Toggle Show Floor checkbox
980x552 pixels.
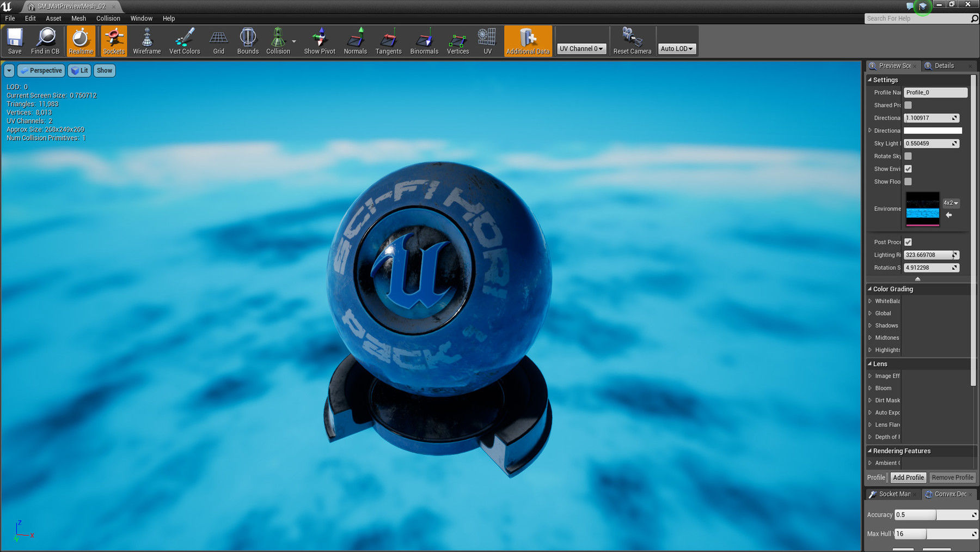click(x=908, y=181)
